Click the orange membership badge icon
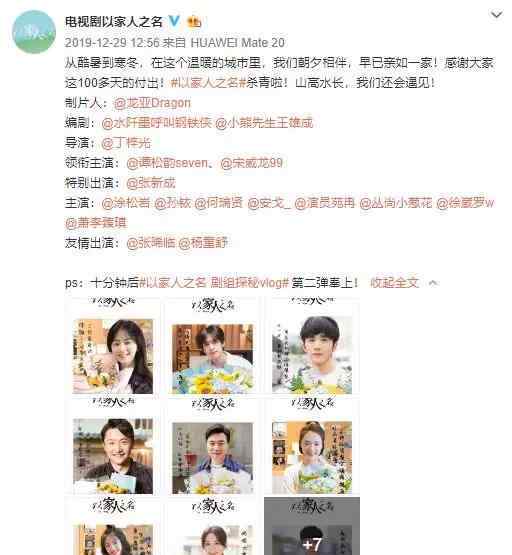Screen dimensions: 512x555 click(194, 22)
